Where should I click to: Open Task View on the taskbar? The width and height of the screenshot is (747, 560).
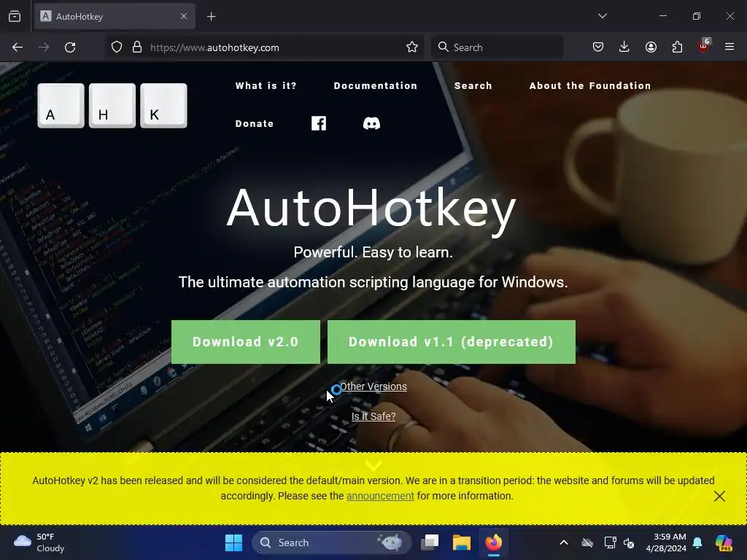tap(430, 542)
